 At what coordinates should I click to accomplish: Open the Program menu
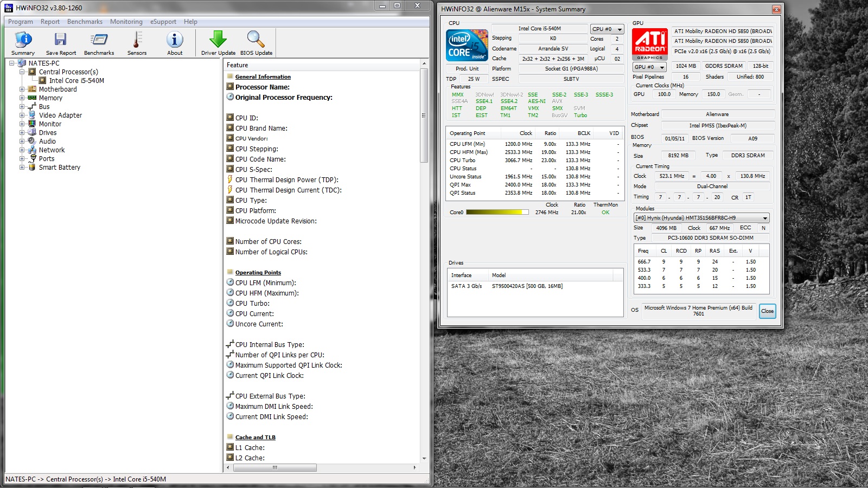[x=21, y=22]
